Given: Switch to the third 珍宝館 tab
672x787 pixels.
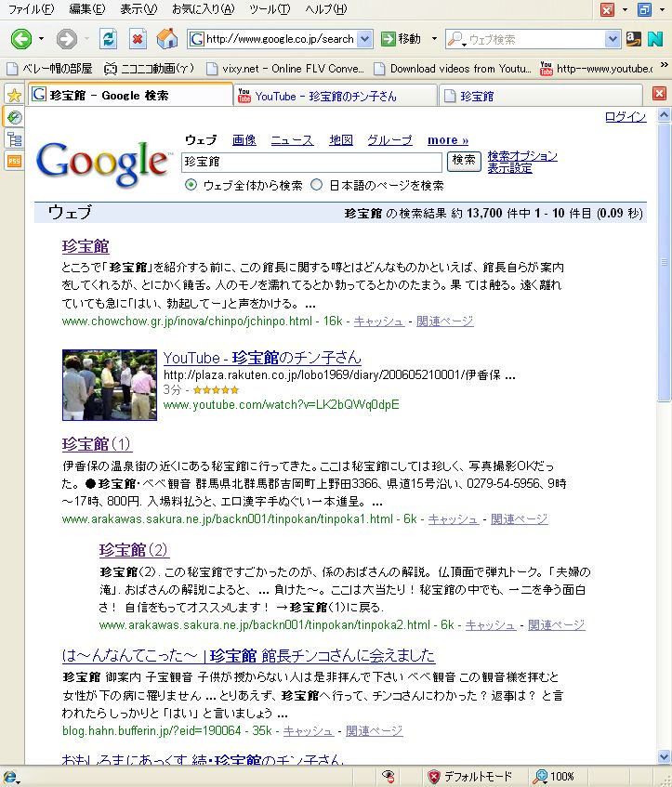Looking at the screenshot, I should pos(540,96).
